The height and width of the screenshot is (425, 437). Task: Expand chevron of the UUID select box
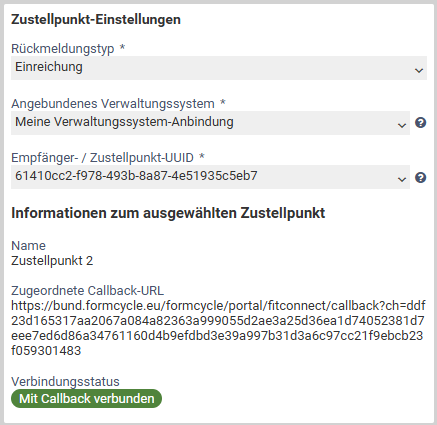click(x=402, y=179)
